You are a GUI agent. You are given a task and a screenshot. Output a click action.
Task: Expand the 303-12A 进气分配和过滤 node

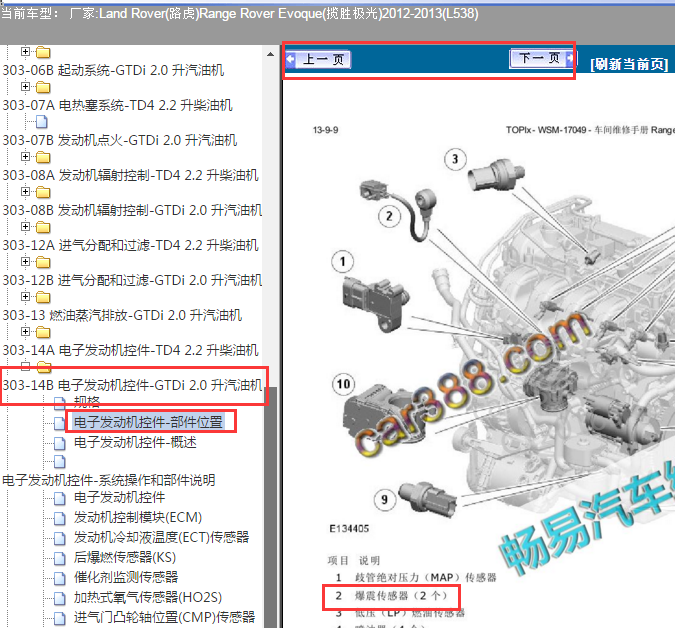tap(25, 226)
